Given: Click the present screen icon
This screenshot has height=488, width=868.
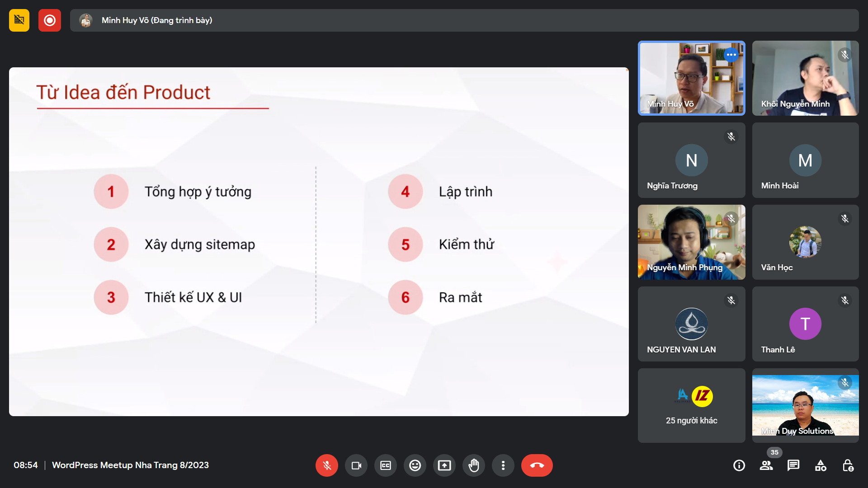Looking at the screenshot, I should coord(444,465).
